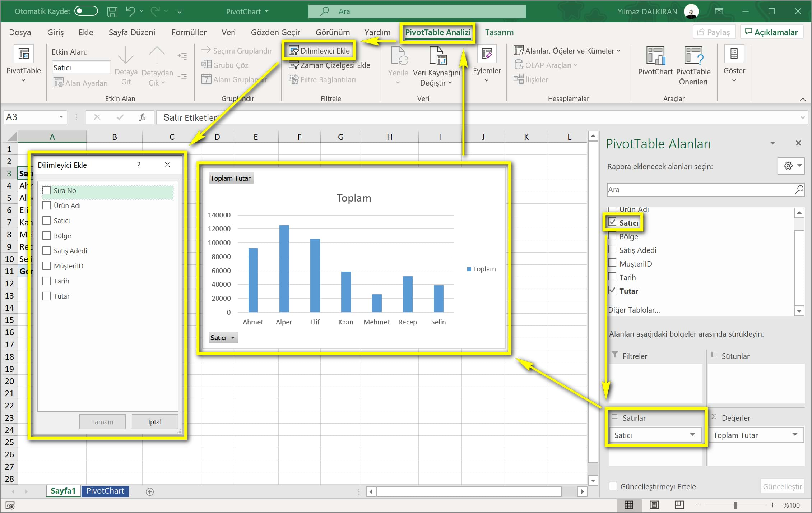This screenshot has width=812, height=513.
Task: Check Tarih in slicer dialog
Action: (x=46, y=281)
